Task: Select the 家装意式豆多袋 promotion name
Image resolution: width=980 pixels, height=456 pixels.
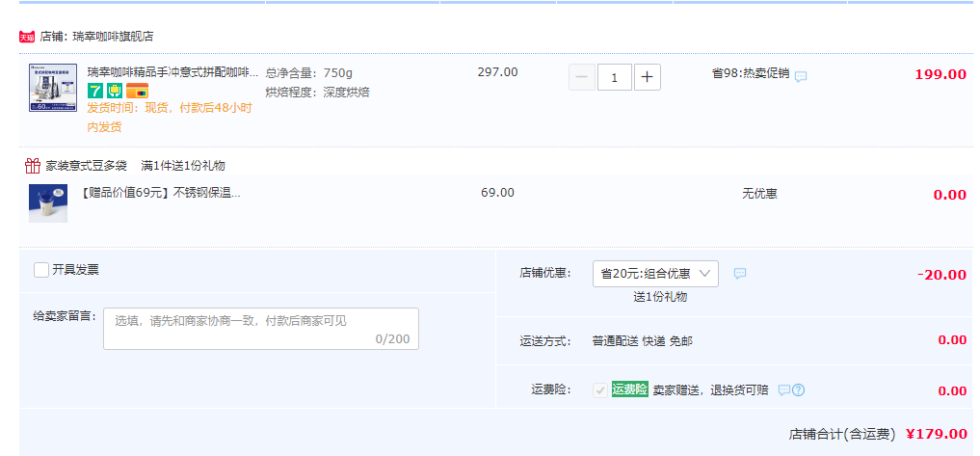Action: tap(87, 166)
